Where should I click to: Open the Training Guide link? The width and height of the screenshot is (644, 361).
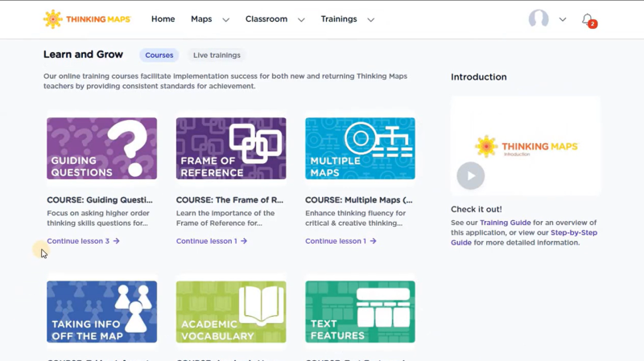tap(506, 223)
